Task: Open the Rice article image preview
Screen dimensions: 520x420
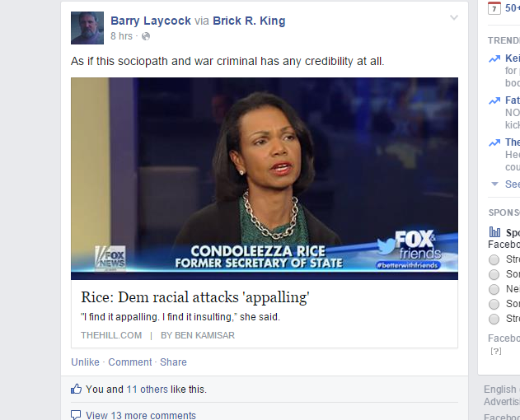Action: [265, 179]
